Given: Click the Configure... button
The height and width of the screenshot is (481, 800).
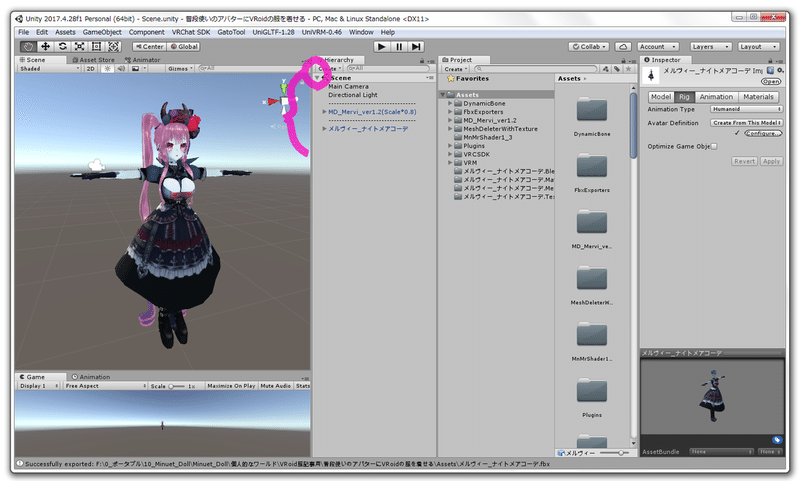Looking at the screenshot, I should (x=763, y=134).
